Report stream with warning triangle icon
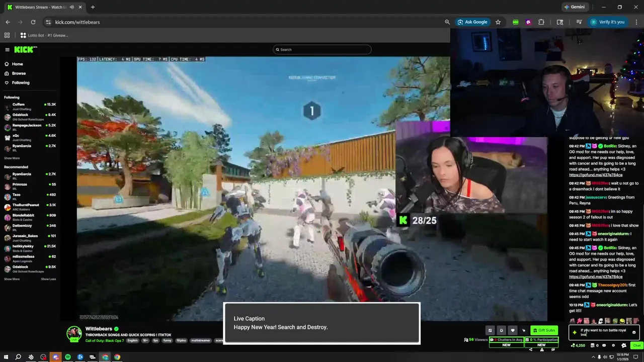This screenshot has height=362, width=644. [x=542, y=349]
